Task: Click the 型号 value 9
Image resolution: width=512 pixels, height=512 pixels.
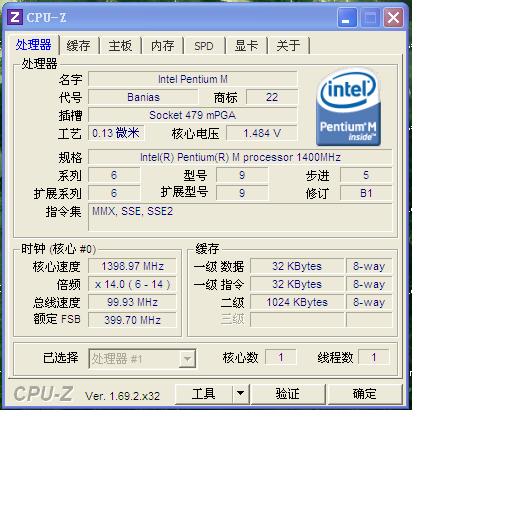Action: 242,175
